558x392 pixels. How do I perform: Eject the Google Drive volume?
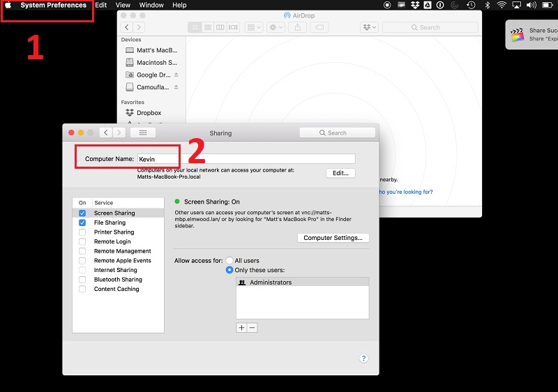click(x=176, y=75)
